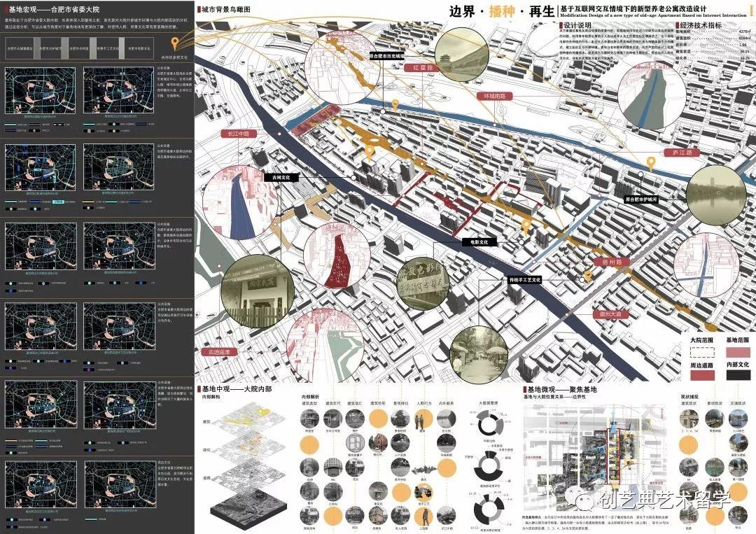Open the pagoda photo circle near 红星路

461,54
